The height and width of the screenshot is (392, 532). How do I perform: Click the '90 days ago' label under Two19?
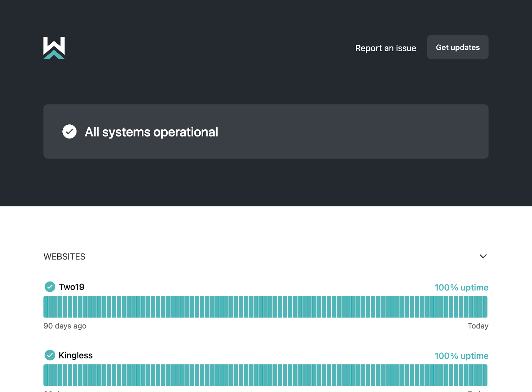tap(65, 326)
